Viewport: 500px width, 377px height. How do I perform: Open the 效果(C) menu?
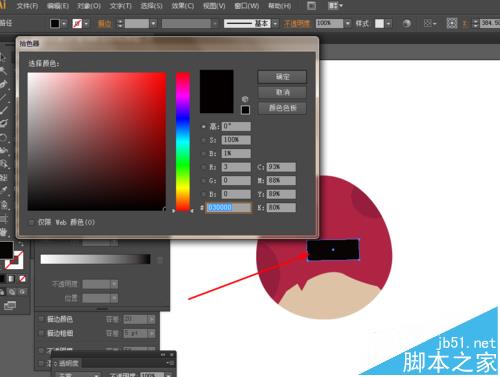[x=183, y=6]
